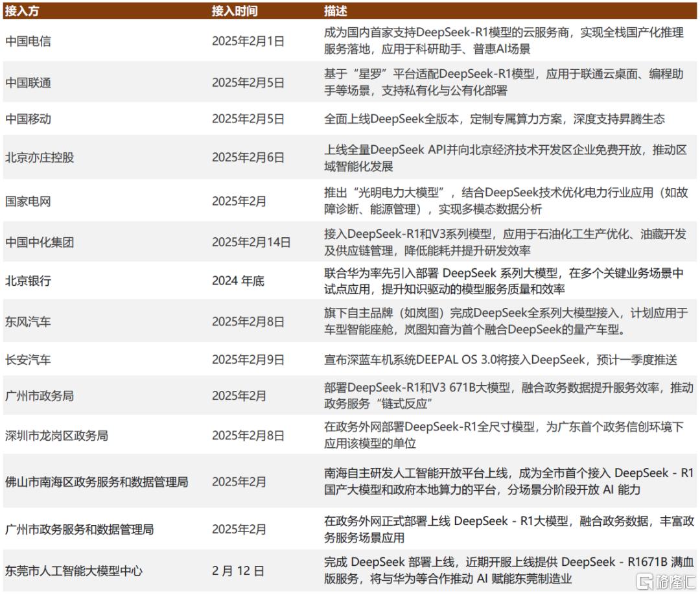Click the 2 月 12 日 cell
The image size is (700, 595).
[x=238, y=570]
